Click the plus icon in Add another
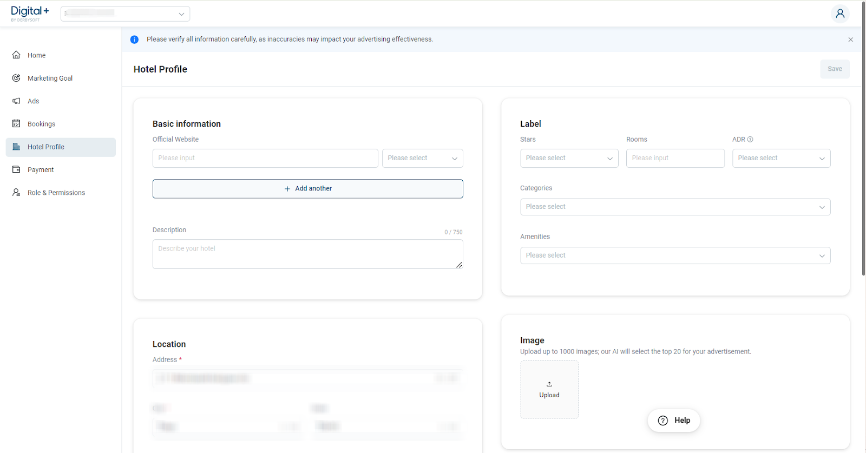The image size is (866, 453). coord(287,188)
